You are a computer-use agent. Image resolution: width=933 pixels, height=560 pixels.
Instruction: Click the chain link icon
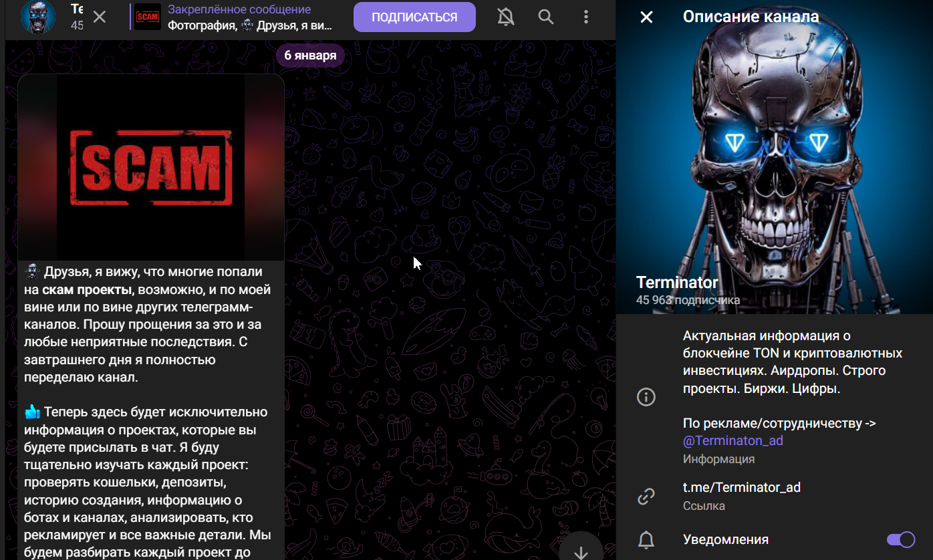point(646,497)
